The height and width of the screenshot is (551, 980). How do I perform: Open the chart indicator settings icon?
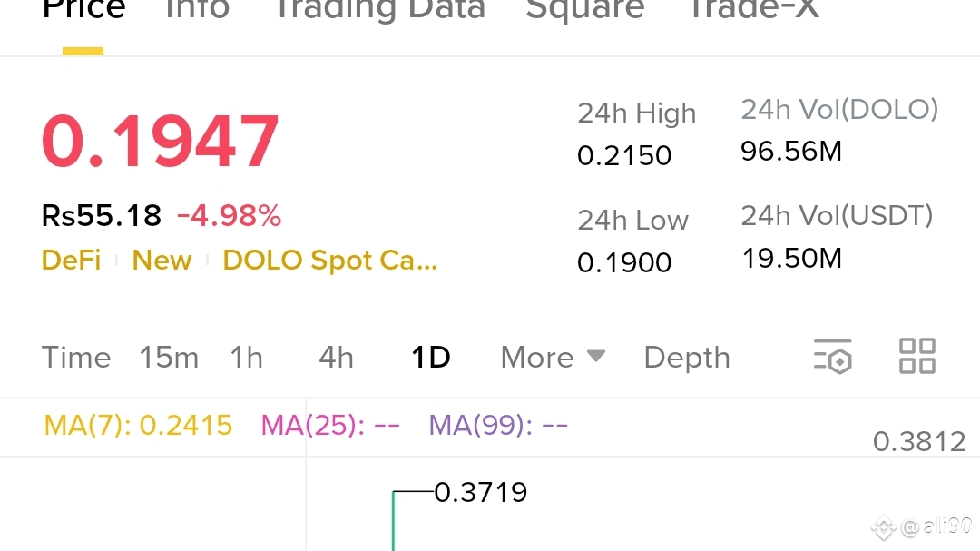[832, 357]
